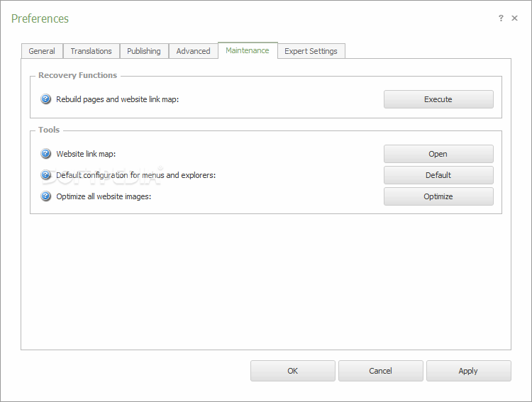Apply the preference changes
Screen dimensions: 532x402
click(468, 371)
